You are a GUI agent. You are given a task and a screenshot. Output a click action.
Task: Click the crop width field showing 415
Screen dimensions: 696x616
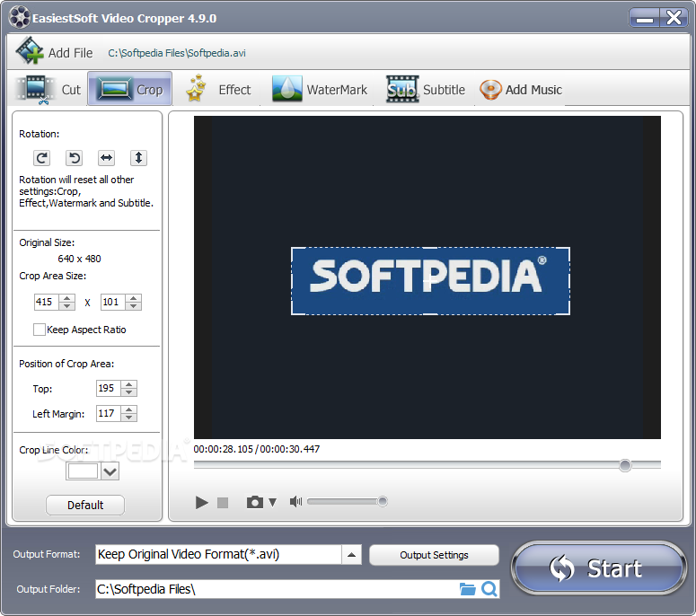tap(46, 302)
